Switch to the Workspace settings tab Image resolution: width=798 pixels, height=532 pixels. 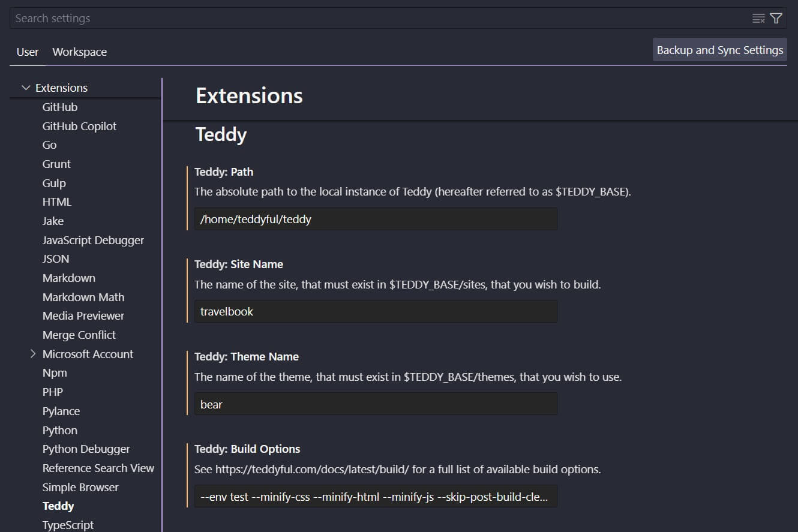point(80,52)
